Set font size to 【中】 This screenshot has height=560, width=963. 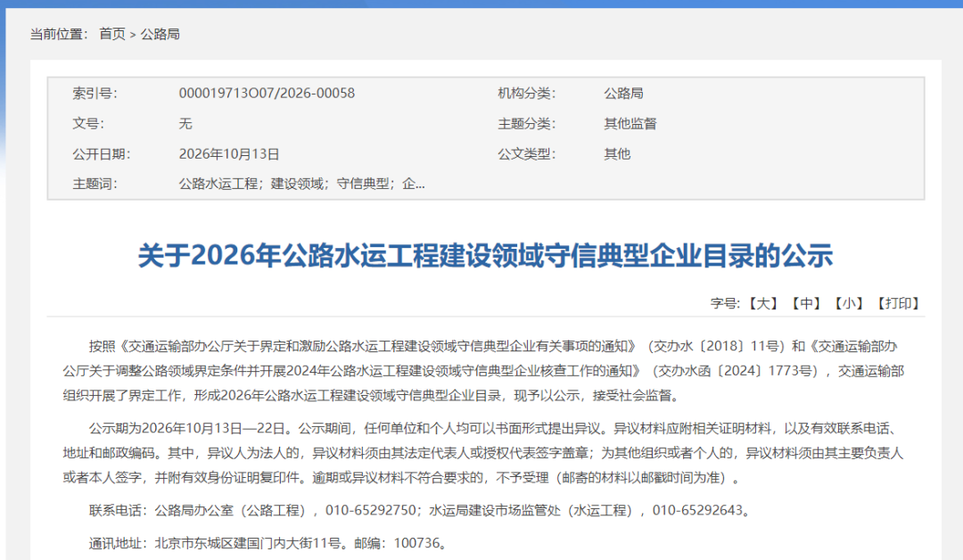click(806, 303)
